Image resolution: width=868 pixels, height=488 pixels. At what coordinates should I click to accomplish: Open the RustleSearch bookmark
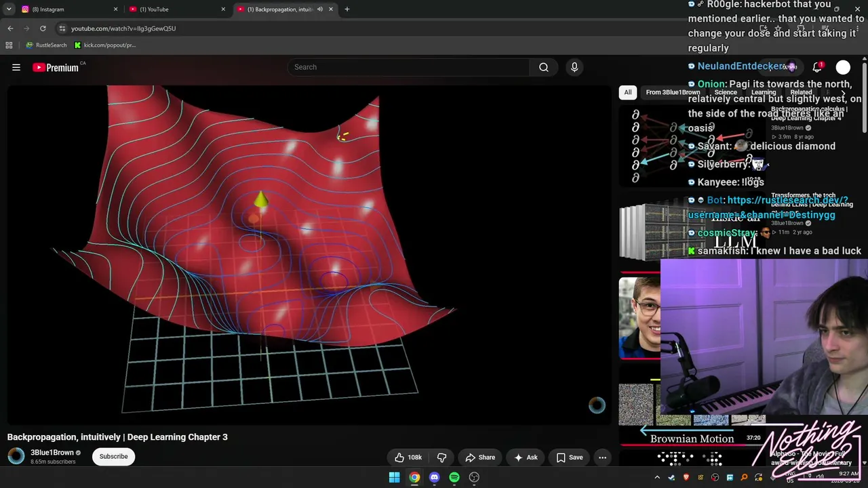tap(46, 45)
